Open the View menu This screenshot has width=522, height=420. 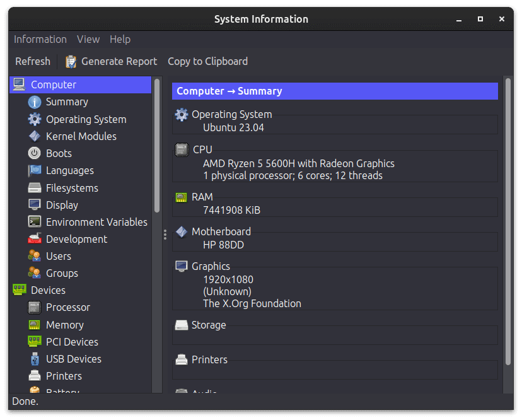[x=88, y=39]
